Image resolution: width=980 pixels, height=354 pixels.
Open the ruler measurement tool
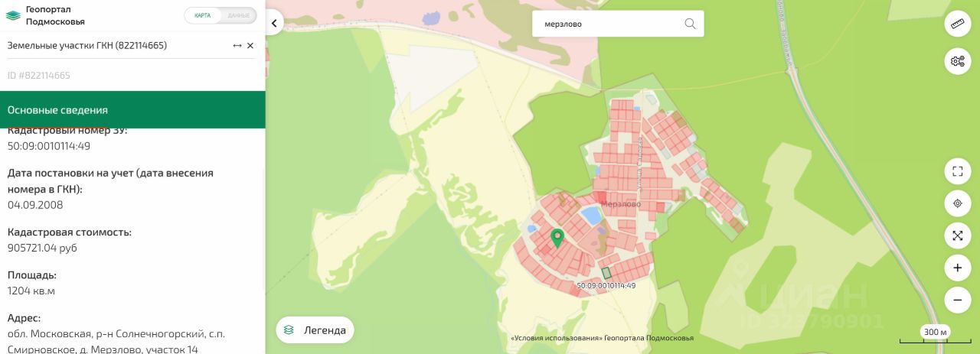click(957, 24)
